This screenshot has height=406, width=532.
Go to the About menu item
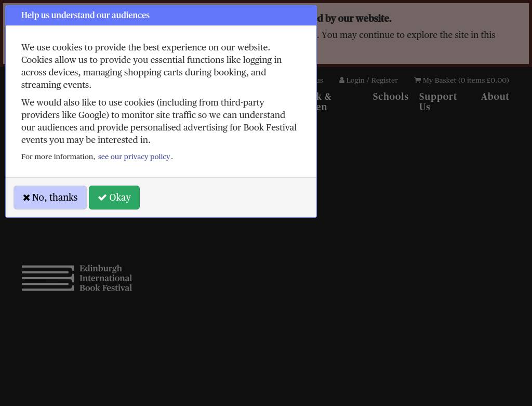[495, 97]
